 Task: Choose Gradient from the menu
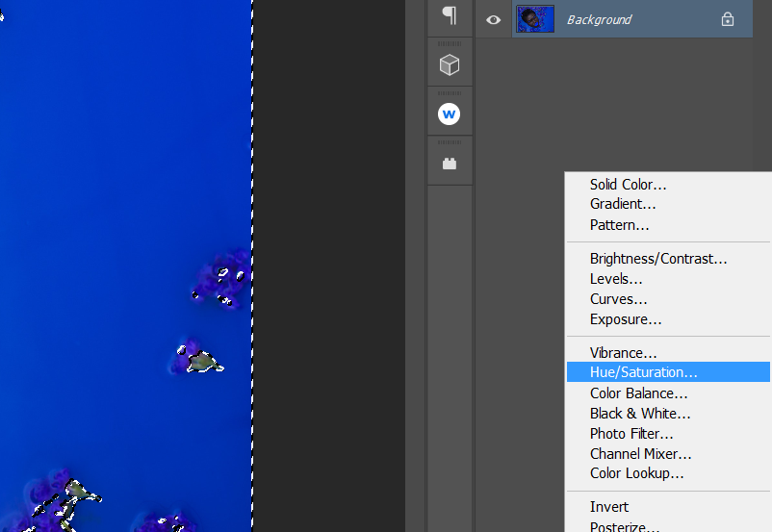click(x=623, y=205)
